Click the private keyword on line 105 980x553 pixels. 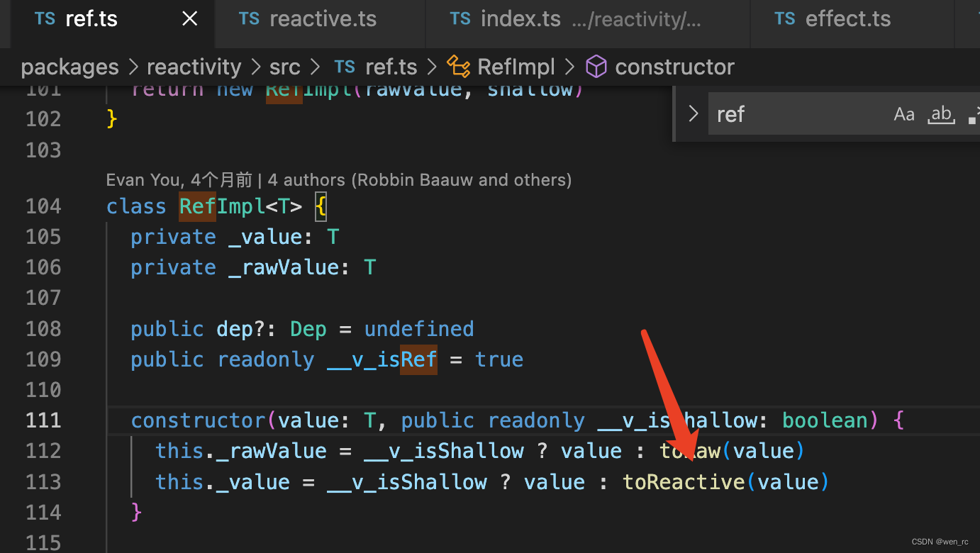(x=173, y=237)
